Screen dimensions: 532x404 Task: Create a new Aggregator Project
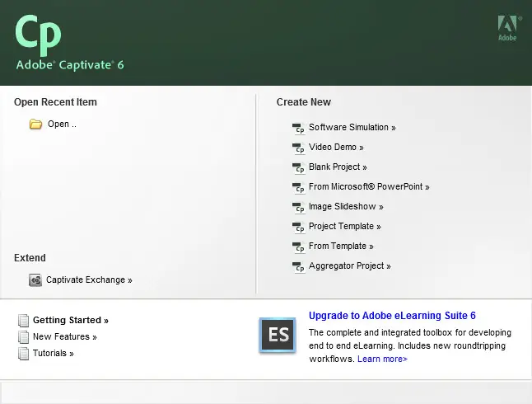point(350,265)
